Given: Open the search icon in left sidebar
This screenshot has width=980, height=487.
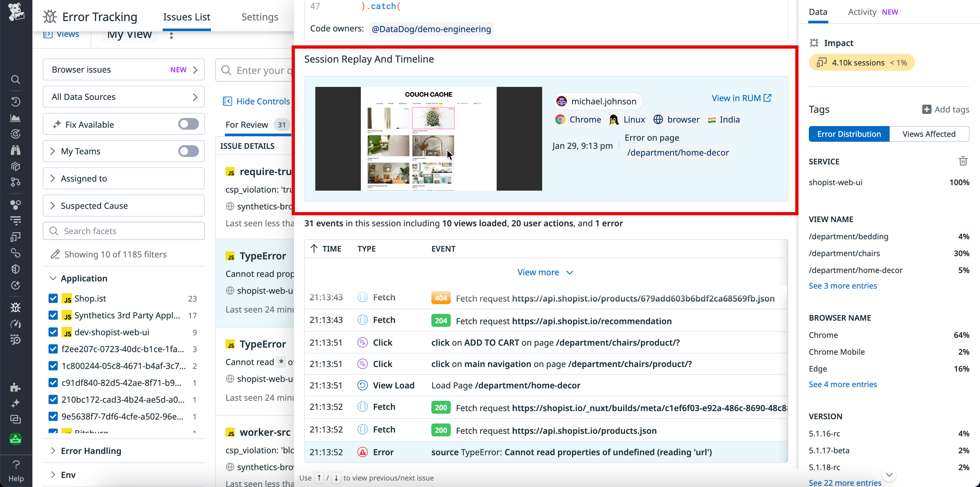Looking at the screenshot, I should pos(15,79).
